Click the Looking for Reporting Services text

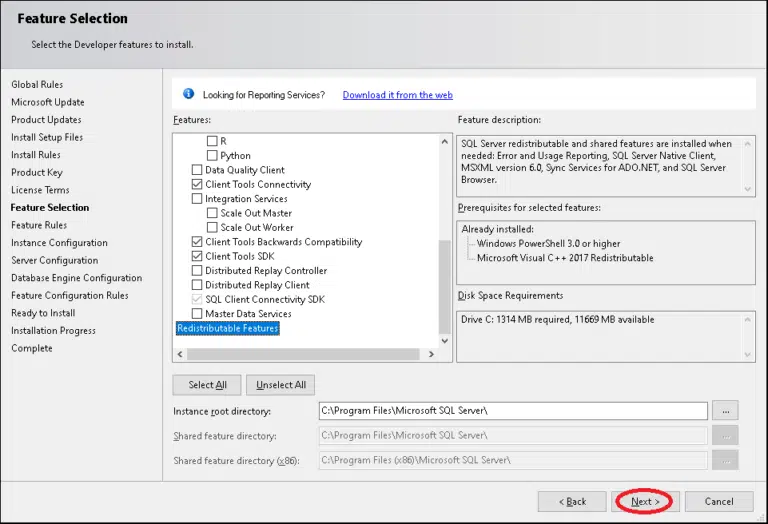(264, 95)
